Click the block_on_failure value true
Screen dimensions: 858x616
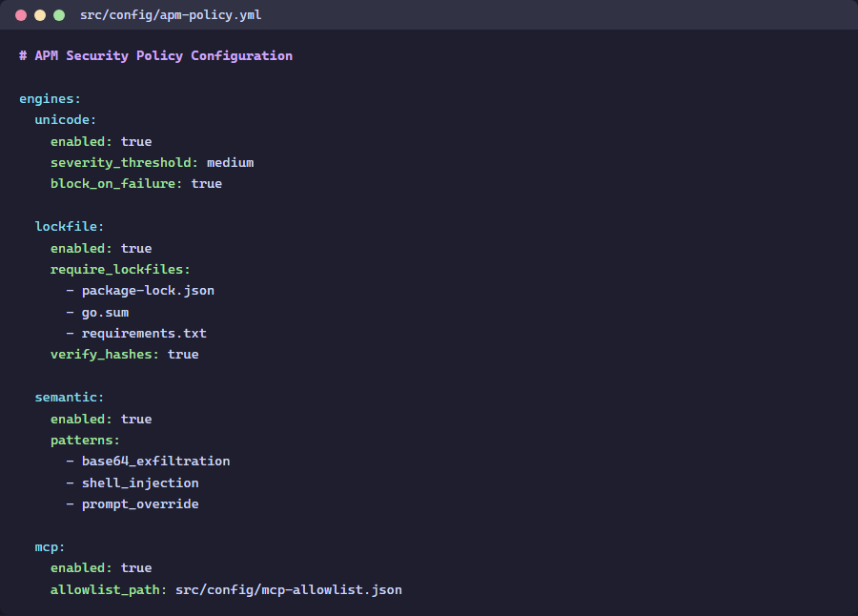click(206, 183)
